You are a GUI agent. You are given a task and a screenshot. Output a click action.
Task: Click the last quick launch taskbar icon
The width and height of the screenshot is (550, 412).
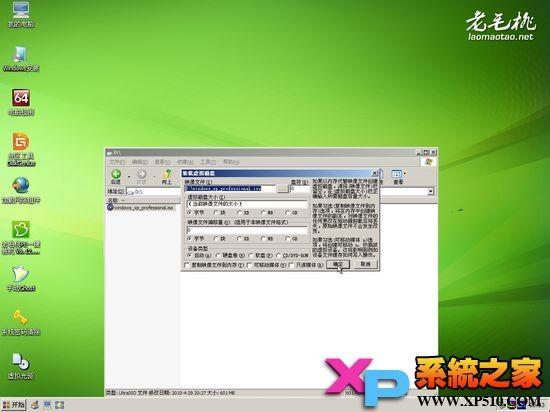59,405
